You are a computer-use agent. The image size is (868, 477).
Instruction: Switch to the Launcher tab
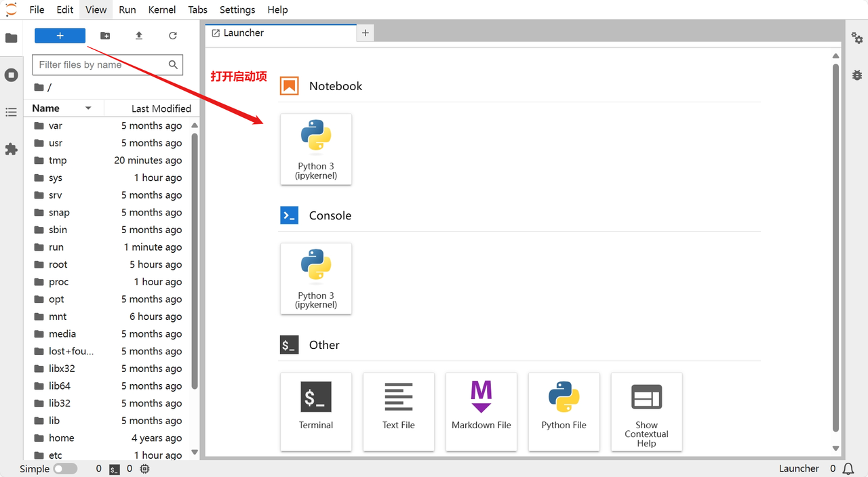tap(243, 33)
